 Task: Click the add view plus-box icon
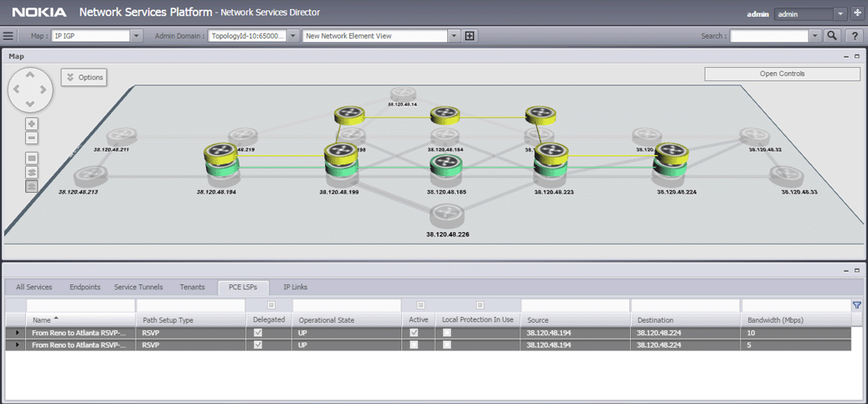469,36
